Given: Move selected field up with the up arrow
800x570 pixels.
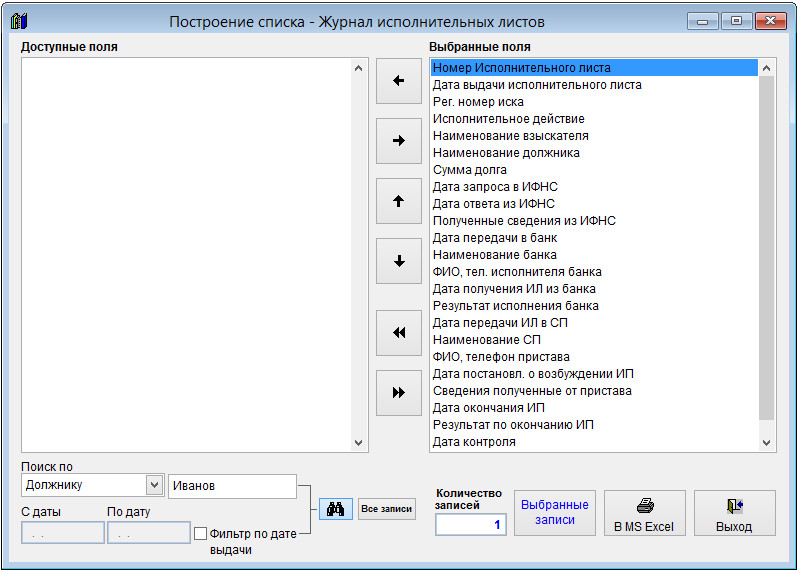Looking at the screenshot, I should pos(398,201).
